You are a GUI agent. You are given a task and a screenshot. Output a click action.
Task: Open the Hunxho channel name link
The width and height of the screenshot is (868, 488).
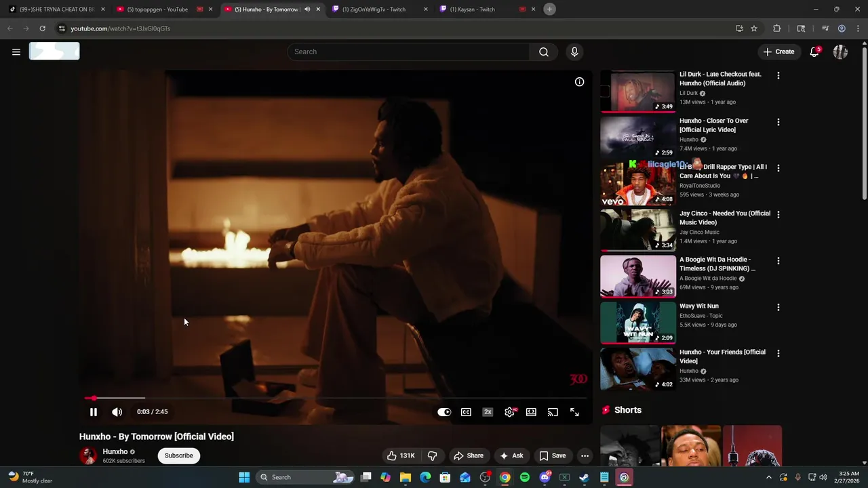tap(115, 451)
